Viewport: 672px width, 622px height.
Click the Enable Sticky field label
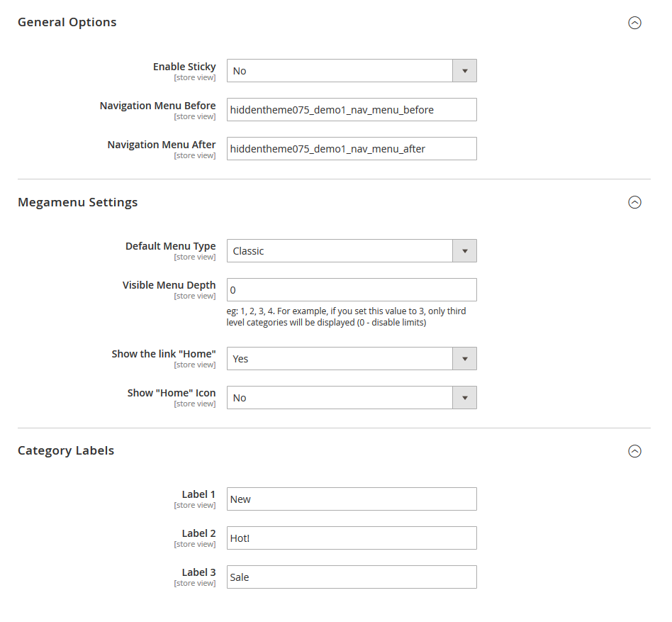point(184,67)
